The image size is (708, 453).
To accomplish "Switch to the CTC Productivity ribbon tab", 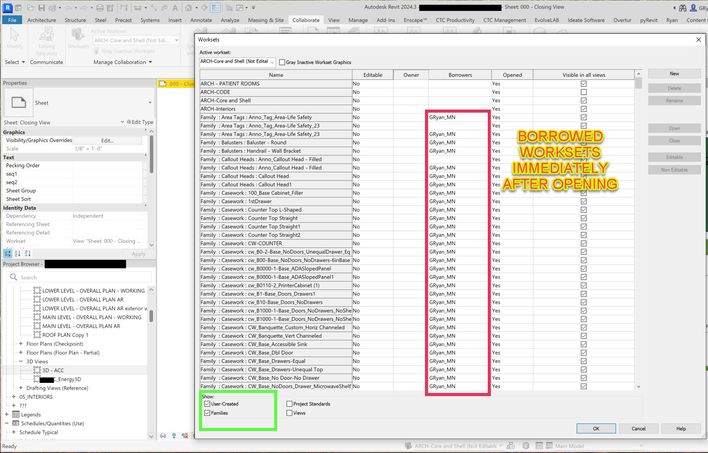I will [455, 20].
